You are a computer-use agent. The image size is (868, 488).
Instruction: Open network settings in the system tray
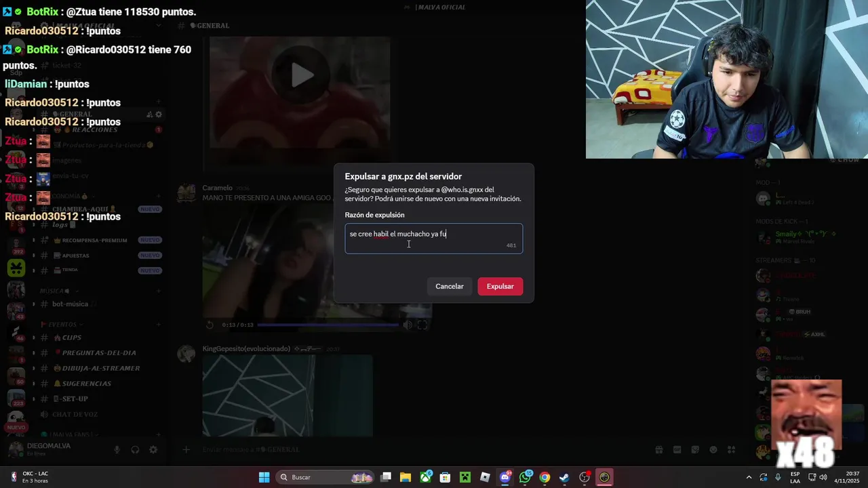pos(812,477)
